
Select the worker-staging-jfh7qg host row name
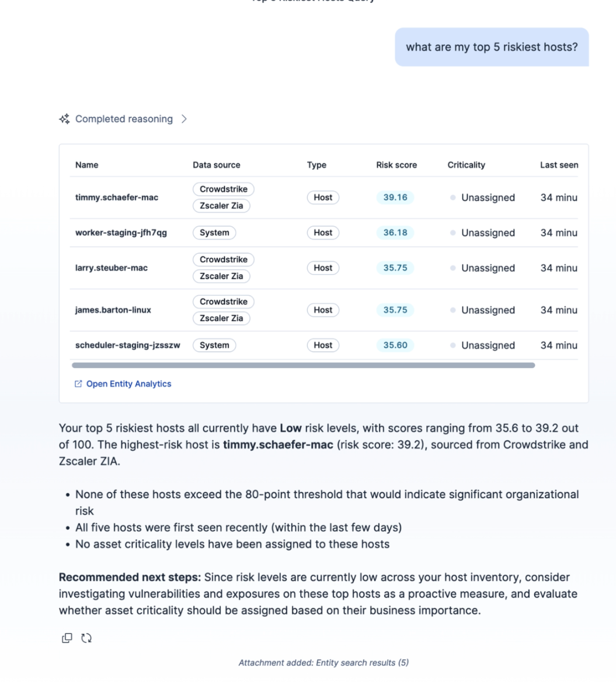point(121,233)
